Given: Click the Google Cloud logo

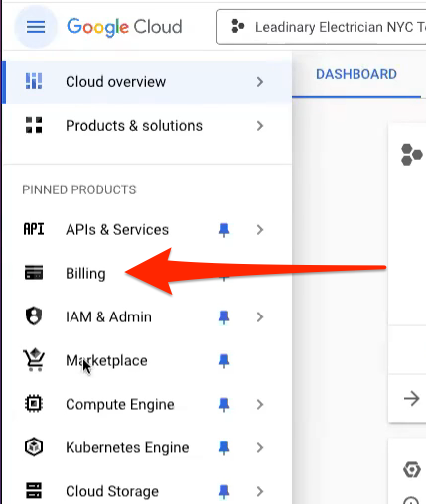Looking at the screenshot, I should 124,27.
